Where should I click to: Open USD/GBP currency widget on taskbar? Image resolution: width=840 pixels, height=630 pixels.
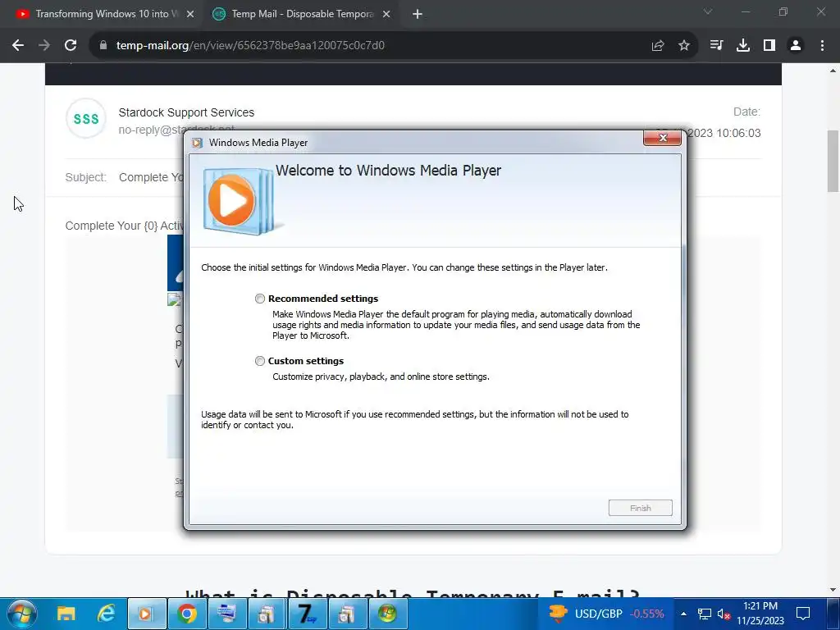(606, 614)
